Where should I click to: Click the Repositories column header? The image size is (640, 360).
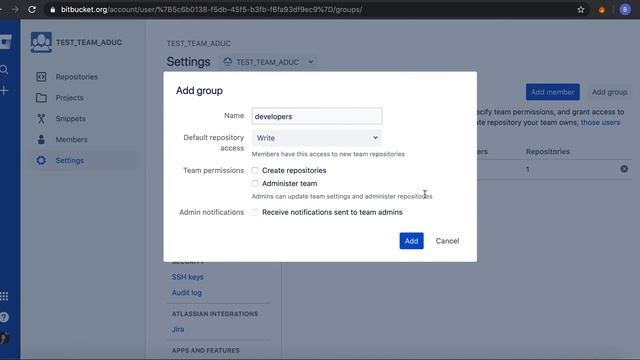pos(548,151)
